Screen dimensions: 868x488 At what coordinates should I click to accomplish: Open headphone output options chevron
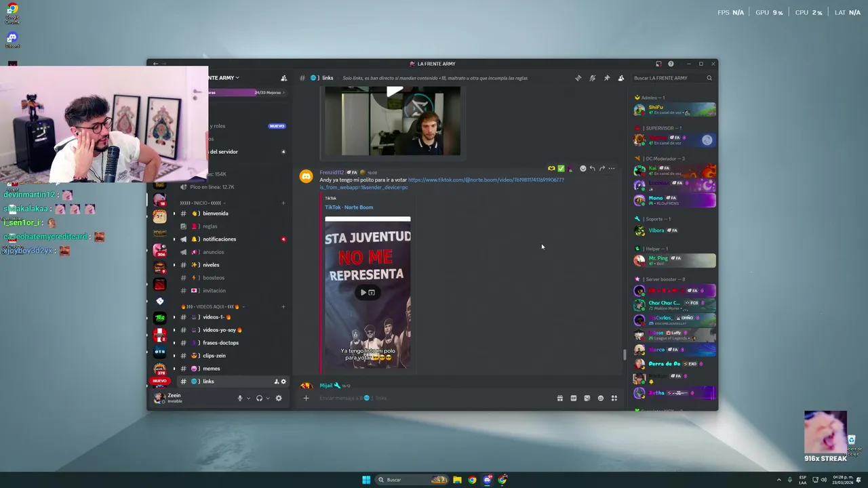(x=268, y=399)
